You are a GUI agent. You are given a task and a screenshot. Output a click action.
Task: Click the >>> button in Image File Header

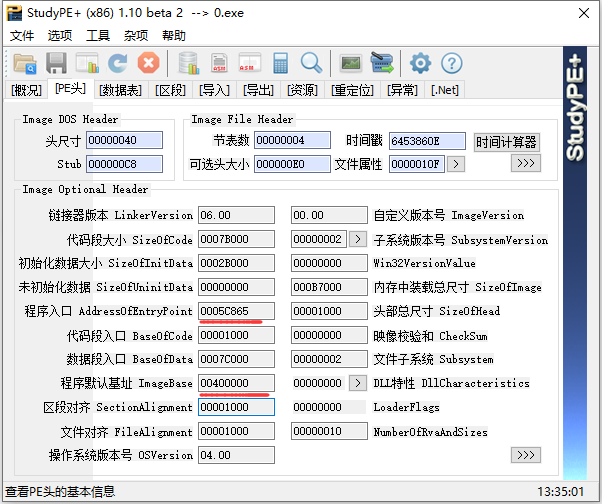click(x=526, y=163)
